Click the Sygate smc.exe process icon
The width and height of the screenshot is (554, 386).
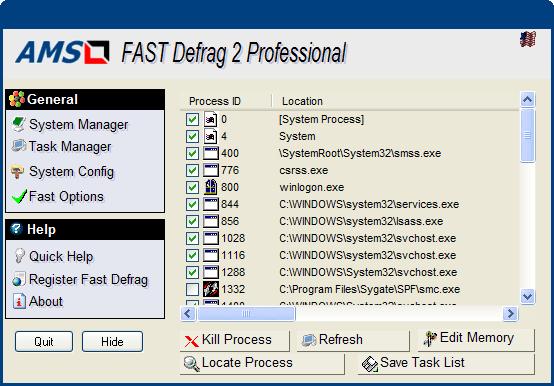(211, 289)
